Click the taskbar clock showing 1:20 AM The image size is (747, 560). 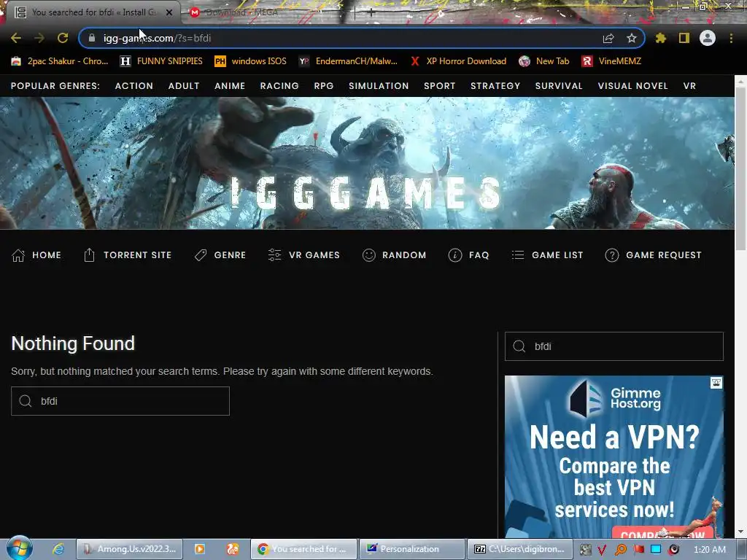[710, 550]
